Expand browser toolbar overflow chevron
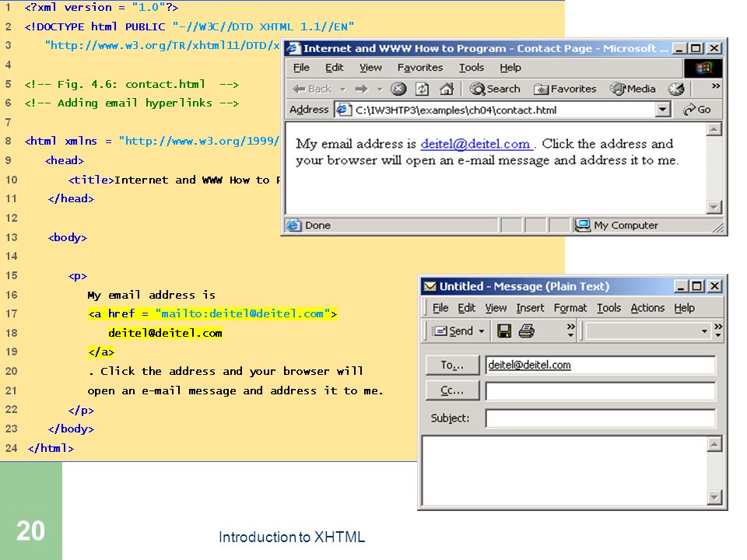The width and height of the screenshot is (747, 560). [x=716, y=86]
